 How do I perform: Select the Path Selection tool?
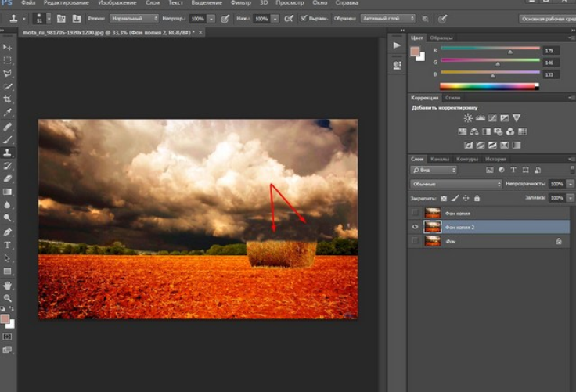(7, 258)
